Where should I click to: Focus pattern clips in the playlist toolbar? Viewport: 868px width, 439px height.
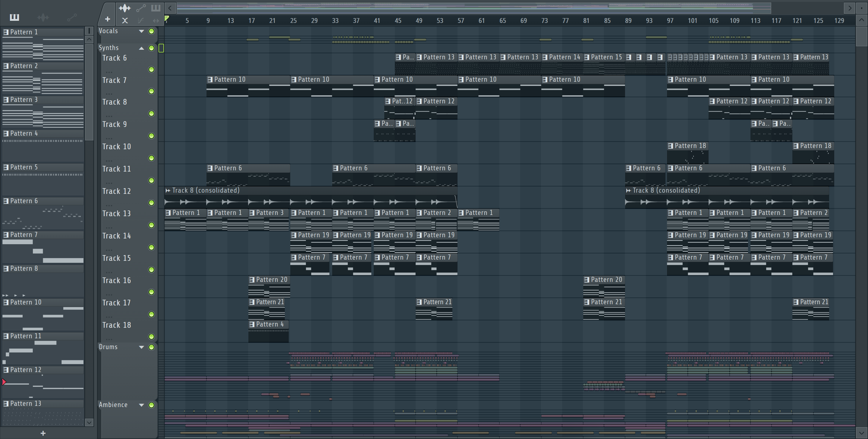156,8
